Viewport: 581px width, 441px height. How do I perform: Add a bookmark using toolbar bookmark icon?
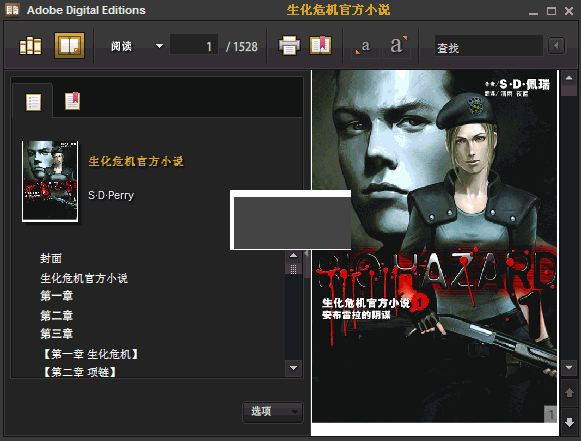(x=320, y=45)
